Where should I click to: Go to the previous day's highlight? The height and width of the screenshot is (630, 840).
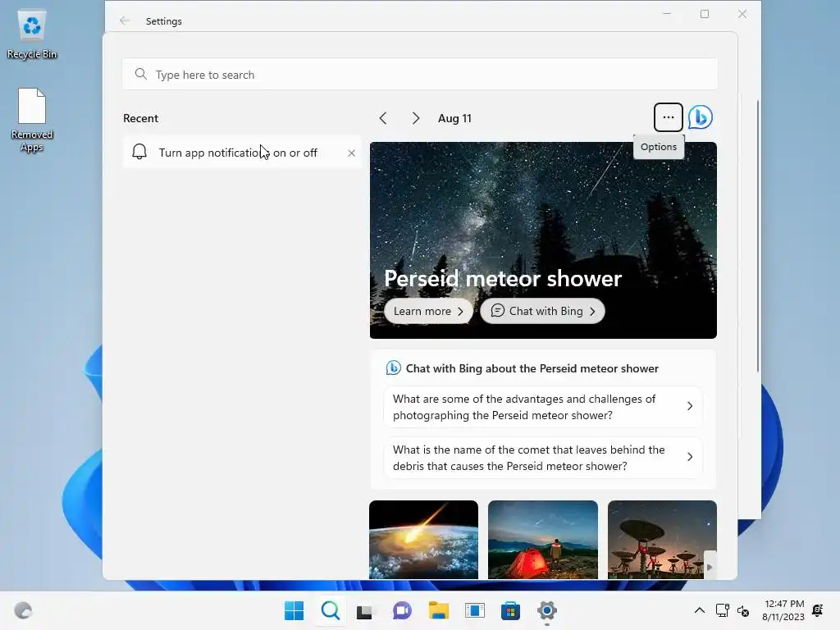click(x=383, y=118)
